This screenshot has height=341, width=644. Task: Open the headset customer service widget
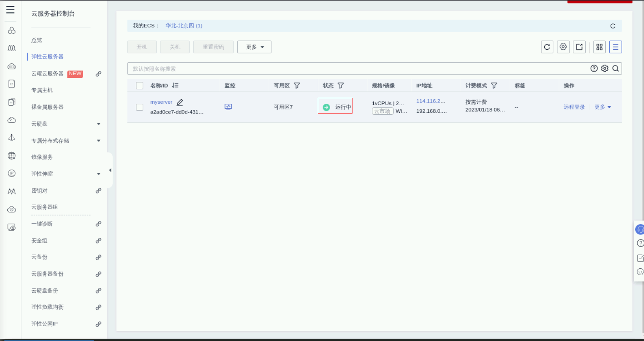pyautogui.click(x=640, y=229)
